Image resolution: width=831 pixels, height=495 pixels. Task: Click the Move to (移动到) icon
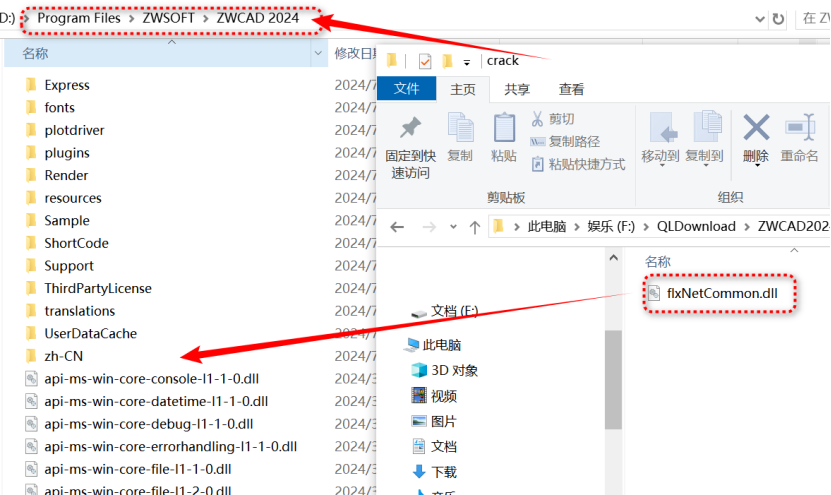click(662, 127)
